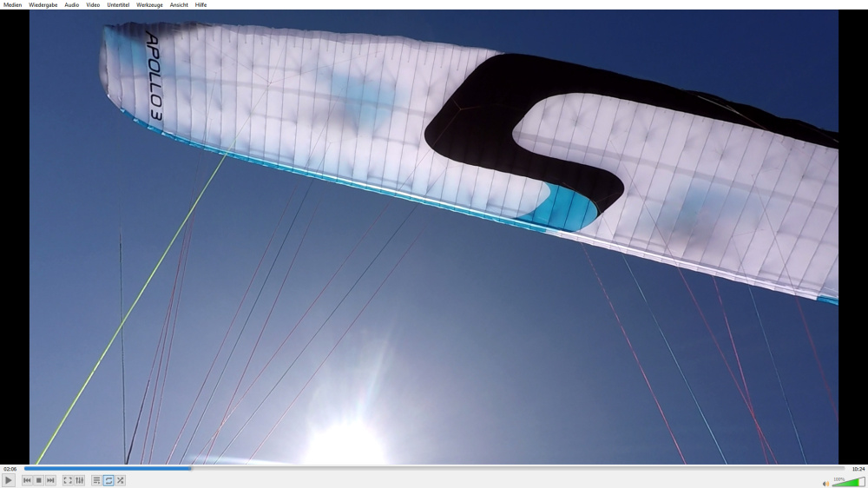The height and width of the screenshot is (488, 868).
Task: Toggle random shuffle playback
Action: (x=120, y=480)
